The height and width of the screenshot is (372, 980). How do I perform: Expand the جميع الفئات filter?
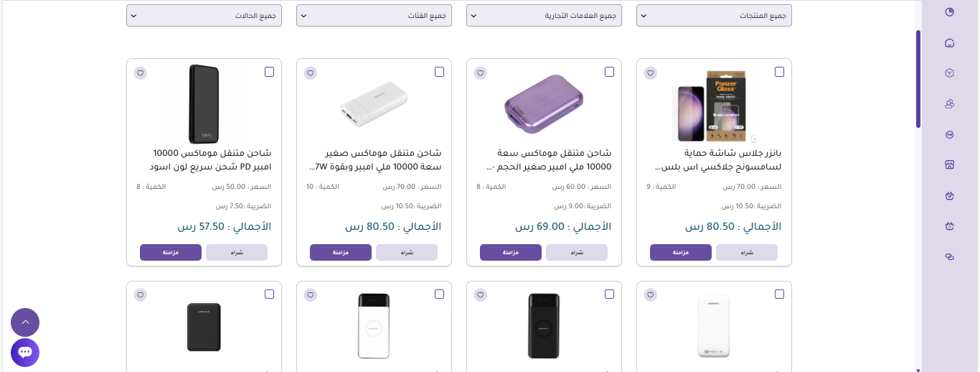(x=374, y=16)
